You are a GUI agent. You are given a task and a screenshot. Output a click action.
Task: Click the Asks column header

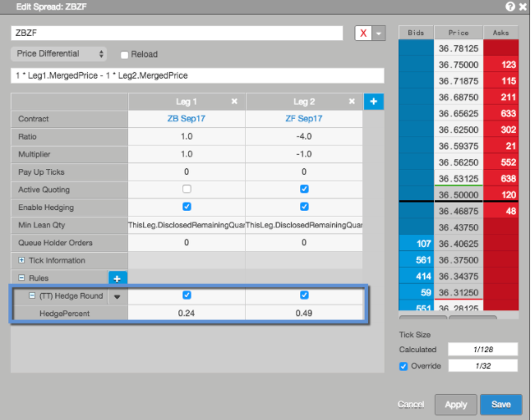pyautogui.click(x=501, y=33)
